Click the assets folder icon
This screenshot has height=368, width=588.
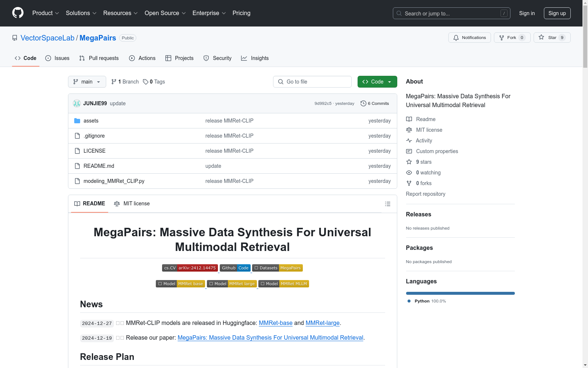point(77,121)
